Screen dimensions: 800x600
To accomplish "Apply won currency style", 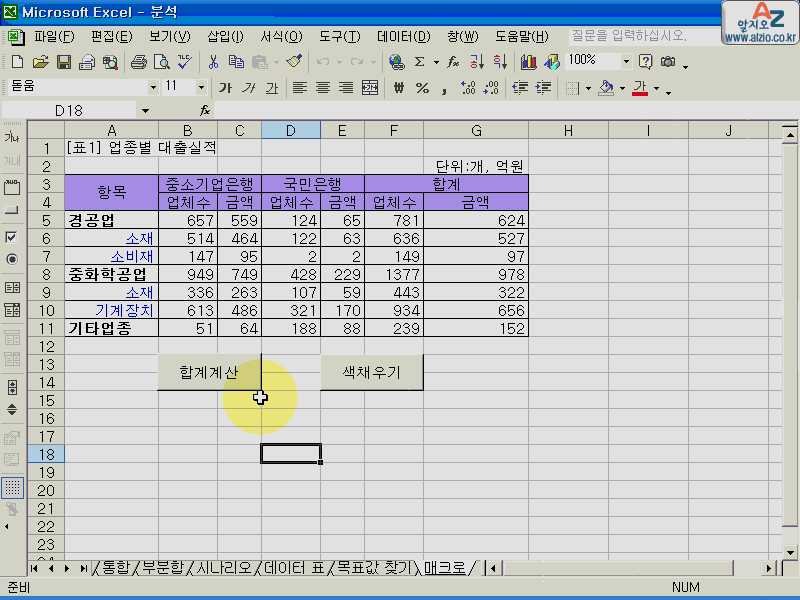I will pos(399,88).
